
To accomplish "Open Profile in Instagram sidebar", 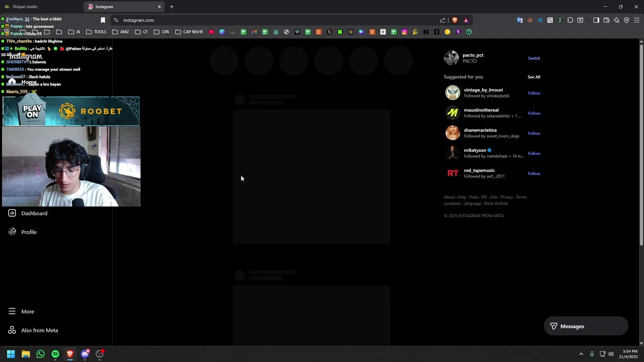I will pyautogui.click(x=23, y=232).
